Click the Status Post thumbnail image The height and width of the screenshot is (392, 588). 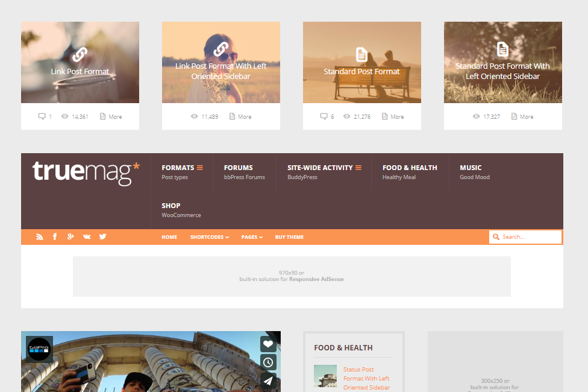(x=325, y=376)
